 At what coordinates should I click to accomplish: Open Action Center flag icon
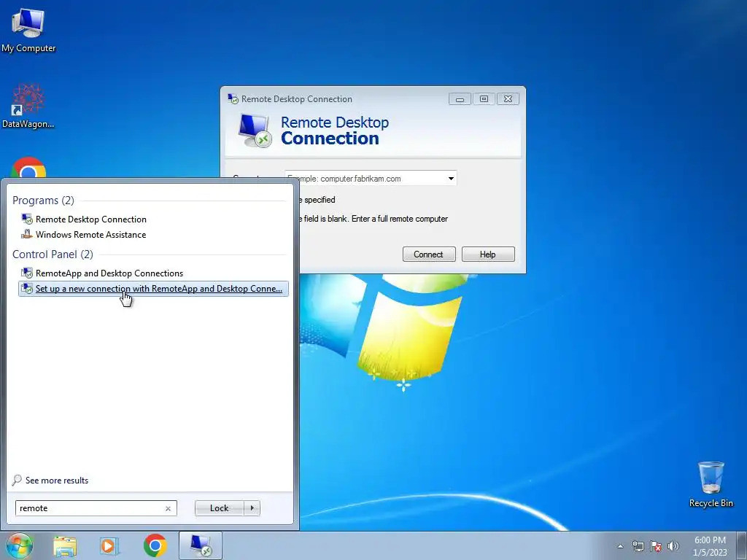point(656,546)
